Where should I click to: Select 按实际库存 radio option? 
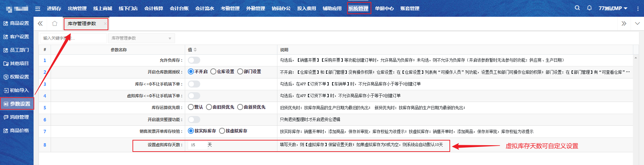click(191, 131)
